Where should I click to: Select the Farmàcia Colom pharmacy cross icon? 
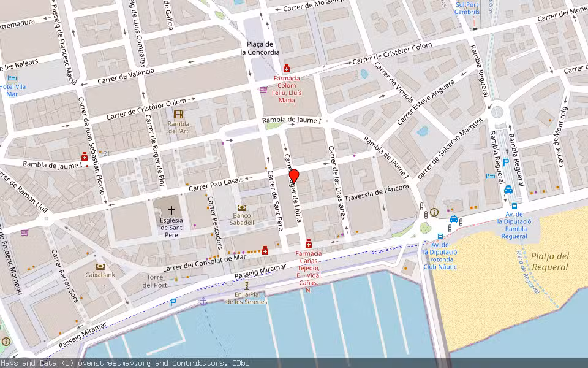(x=287, y=68)
